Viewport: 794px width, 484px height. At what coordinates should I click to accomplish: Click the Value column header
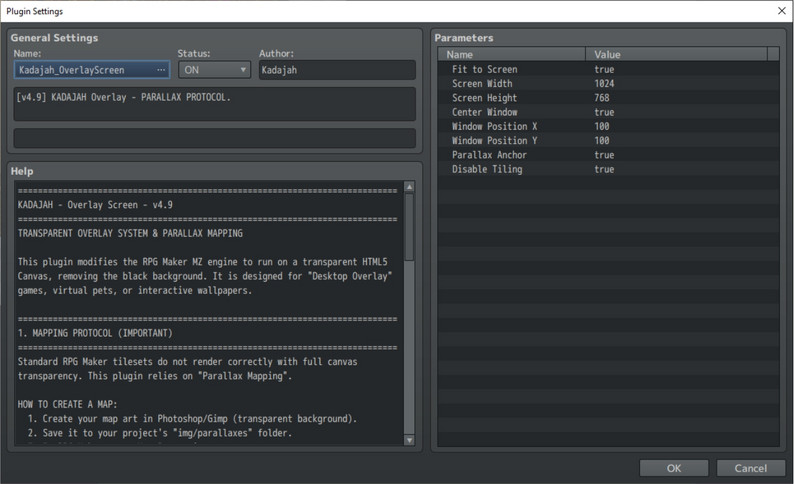[x=677, y=54]
